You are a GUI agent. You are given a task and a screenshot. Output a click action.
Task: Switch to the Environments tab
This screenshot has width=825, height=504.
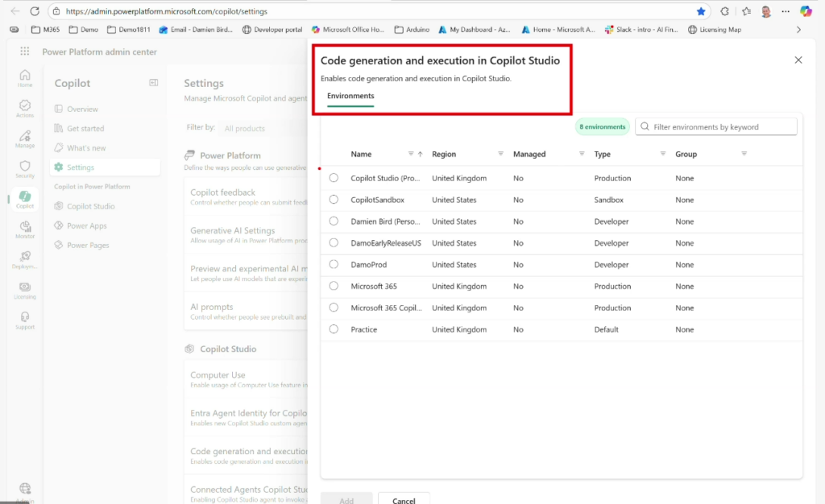point(350,96)
